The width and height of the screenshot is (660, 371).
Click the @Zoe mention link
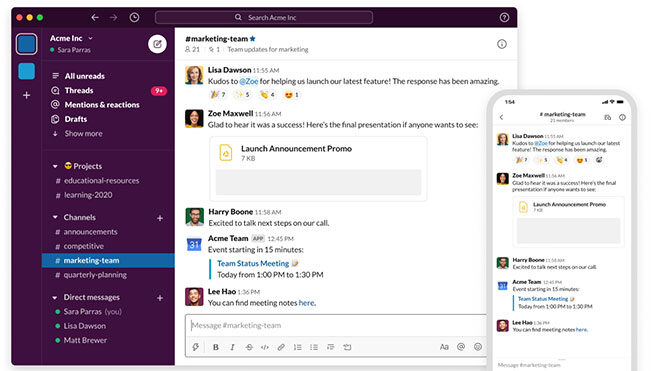pyautogui.click(x=248, y=81)
